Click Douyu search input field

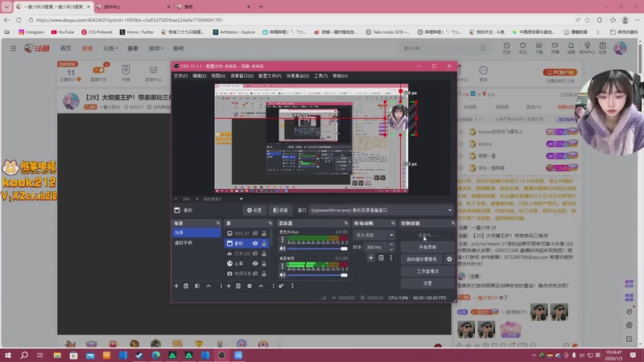tap(439, 48)
